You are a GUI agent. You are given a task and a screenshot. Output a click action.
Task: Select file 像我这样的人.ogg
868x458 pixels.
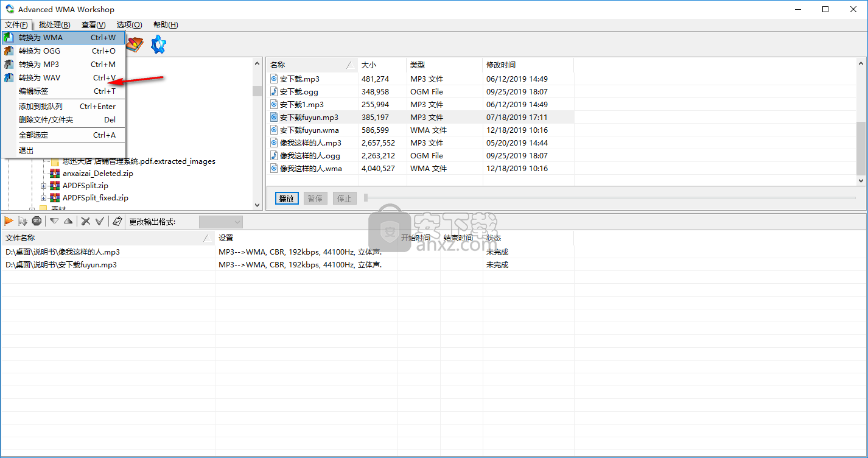(310, 156)
